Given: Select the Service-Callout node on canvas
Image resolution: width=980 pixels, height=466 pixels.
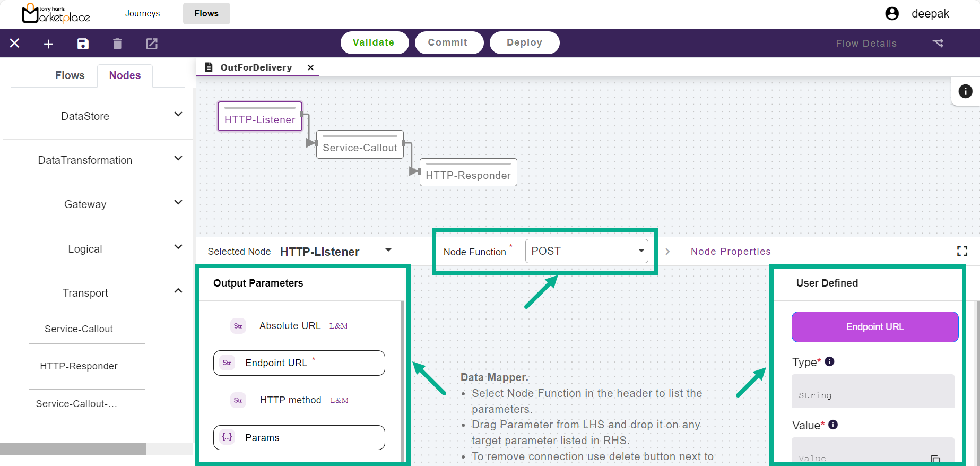Looking at the screenshot, I should point(360,147).
